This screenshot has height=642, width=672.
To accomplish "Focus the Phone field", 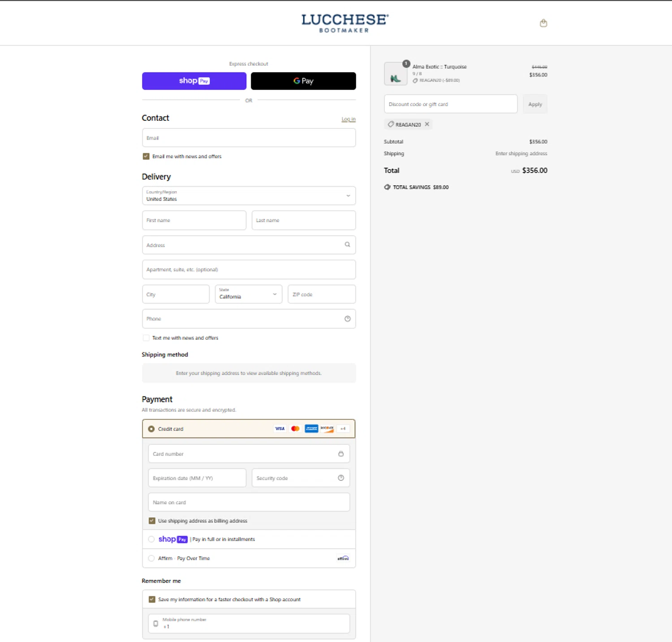I will tap(249, 319).
